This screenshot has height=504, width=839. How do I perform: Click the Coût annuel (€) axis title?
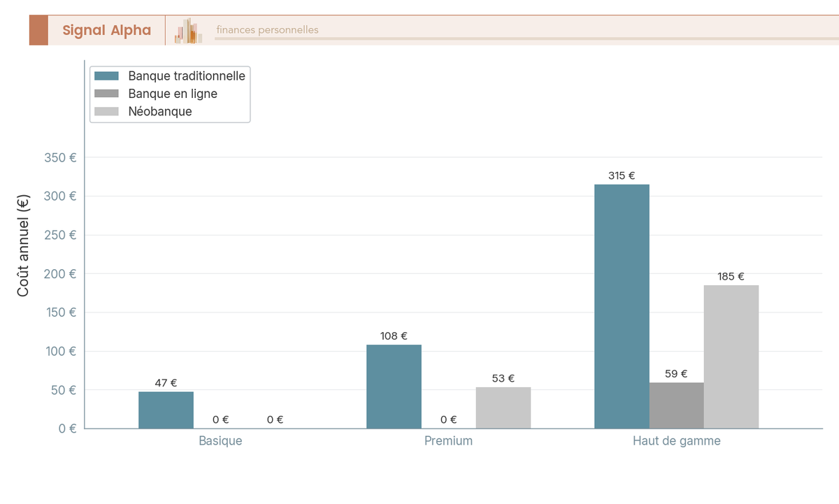tap(23, 245)
